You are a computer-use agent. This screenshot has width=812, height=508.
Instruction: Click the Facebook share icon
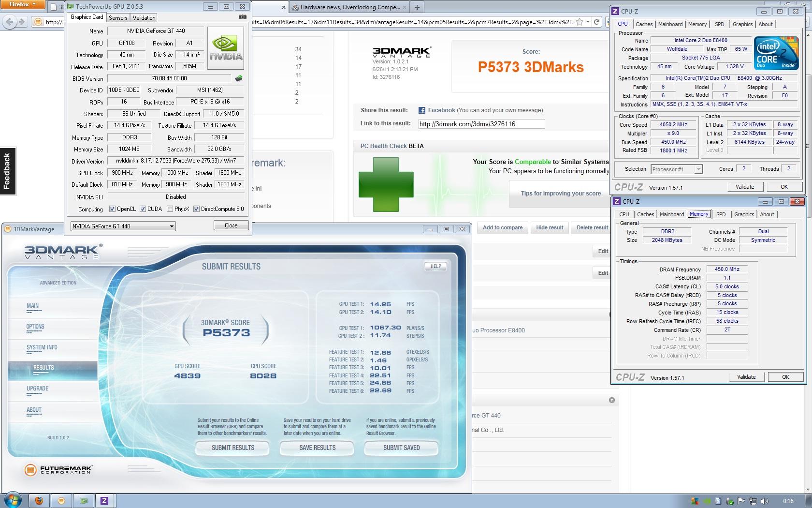tap(421, 110)
